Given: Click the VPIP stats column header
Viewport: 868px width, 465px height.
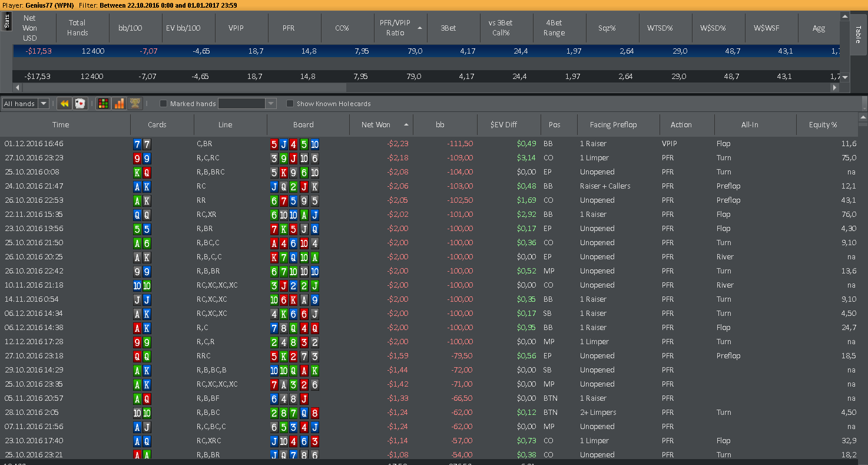Looking at the screenshot, I should point(236,28).
